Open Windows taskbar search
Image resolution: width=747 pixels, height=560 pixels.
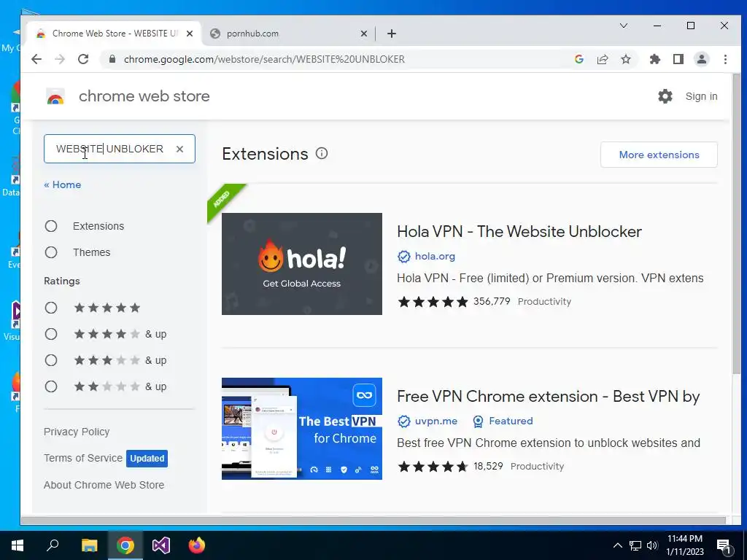click(x=53, y=545)
